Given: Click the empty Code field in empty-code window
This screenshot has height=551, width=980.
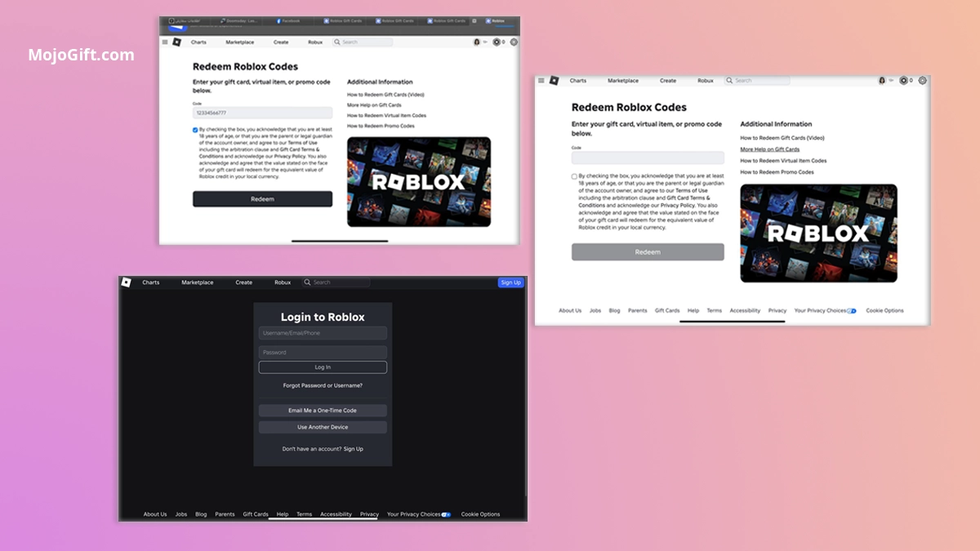Looking at the screenshot, I should click(x=648, y=158).
